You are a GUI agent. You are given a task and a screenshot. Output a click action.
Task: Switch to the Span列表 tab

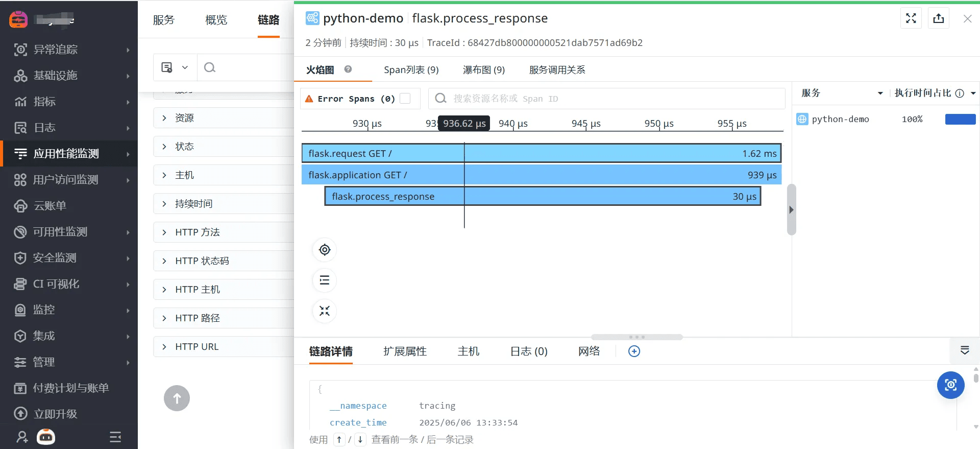click(411, 70)
